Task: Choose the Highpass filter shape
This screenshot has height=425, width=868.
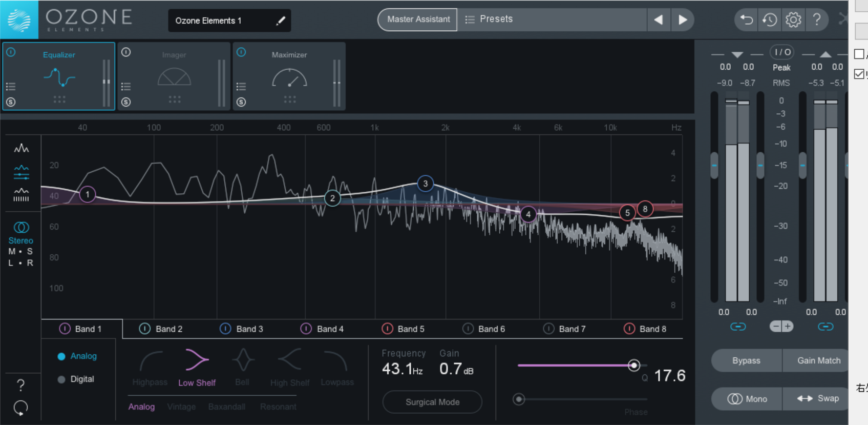Action: click(150, 367)
